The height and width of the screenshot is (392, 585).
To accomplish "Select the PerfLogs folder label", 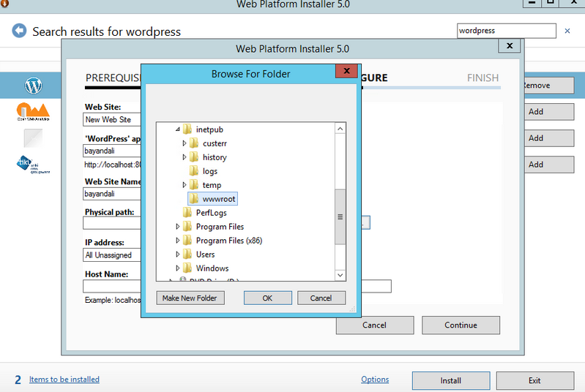I will click(211, 213).
